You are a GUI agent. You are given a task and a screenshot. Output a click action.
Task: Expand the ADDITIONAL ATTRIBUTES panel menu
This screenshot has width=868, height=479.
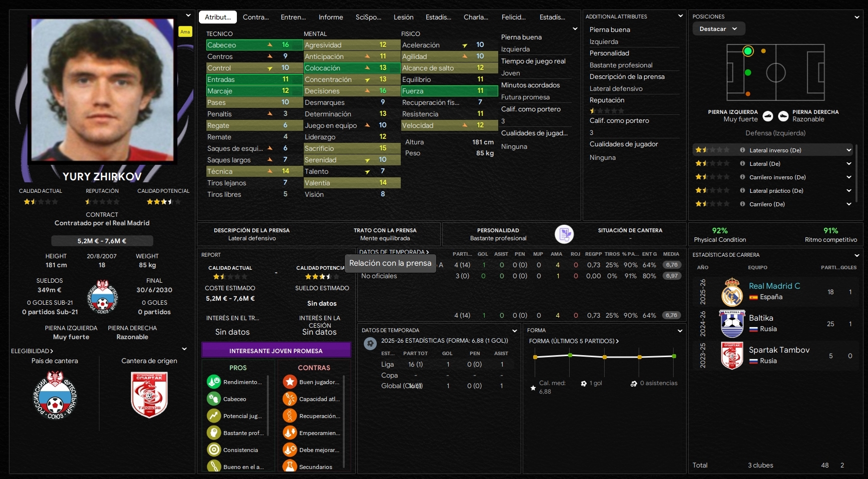coord(680,16)
